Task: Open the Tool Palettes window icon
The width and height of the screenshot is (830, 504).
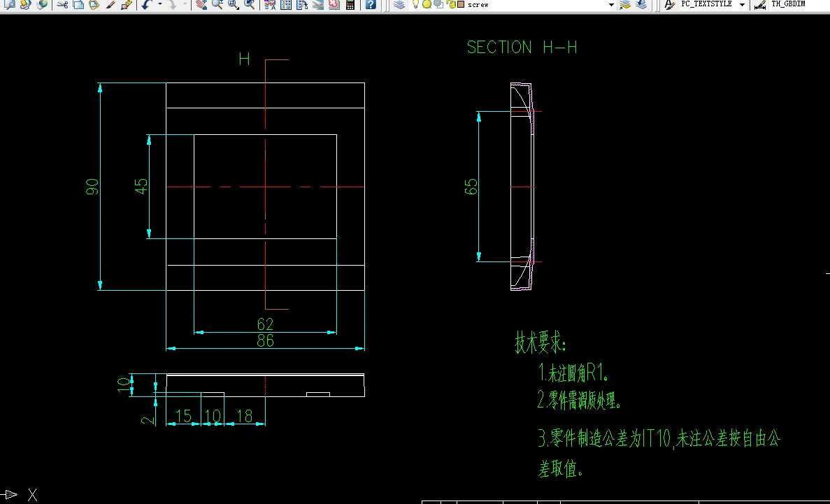Action: point(301,4)
